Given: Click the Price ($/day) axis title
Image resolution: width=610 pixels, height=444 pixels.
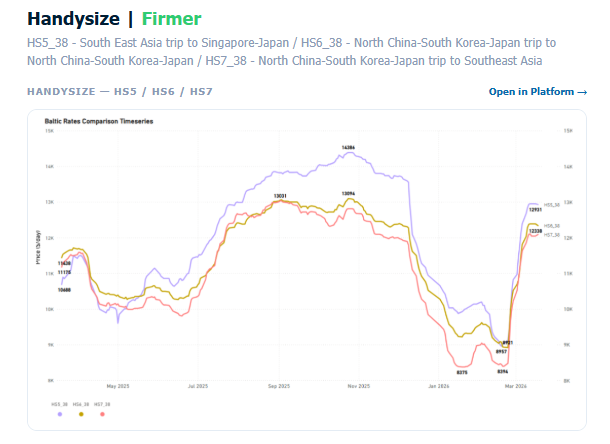Looking at the screenshot, I should pyautogui.click(x=38, y=247).
